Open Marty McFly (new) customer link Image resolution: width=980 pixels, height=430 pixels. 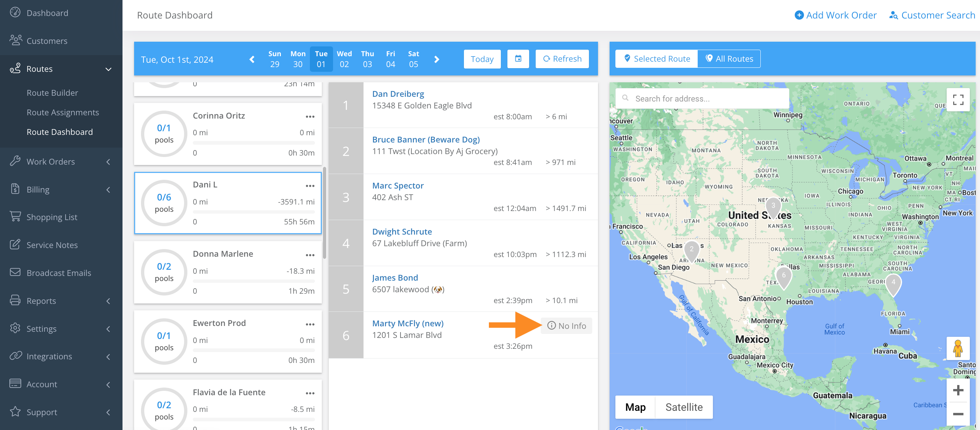coord(408,323)
